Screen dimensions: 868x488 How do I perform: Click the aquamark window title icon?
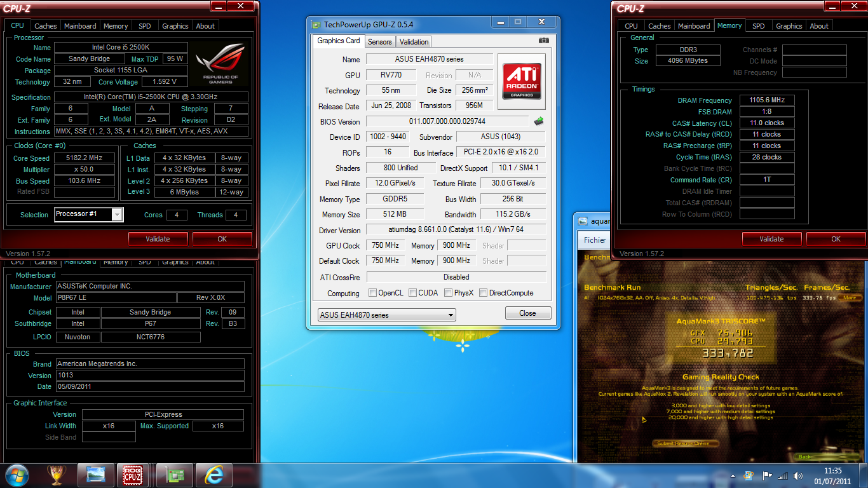[x=583, y=221]
